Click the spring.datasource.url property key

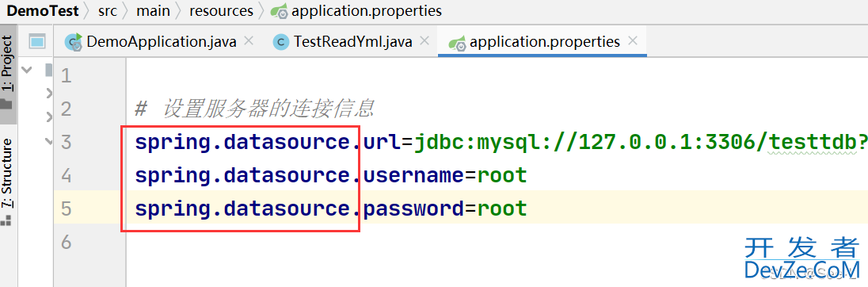click(268, 143)
